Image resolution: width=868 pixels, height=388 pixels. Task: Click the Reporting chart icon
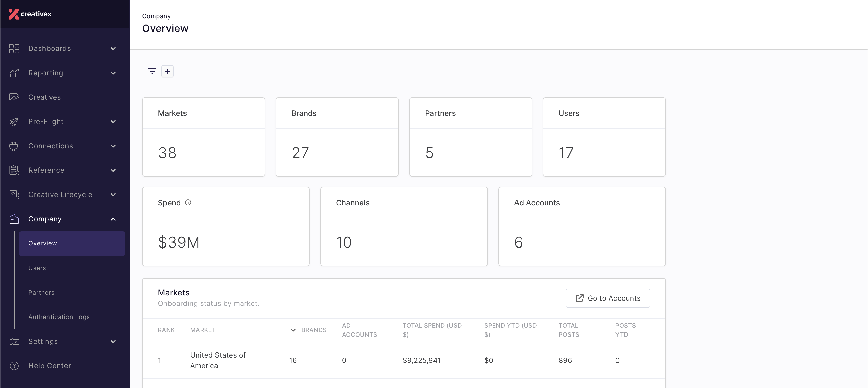(x=14, y=73)
